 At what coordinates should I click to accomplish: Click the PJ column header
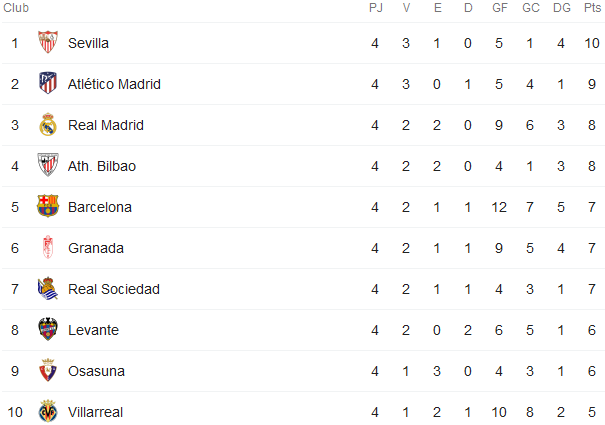pyautogui.click(x=375, y=8)
